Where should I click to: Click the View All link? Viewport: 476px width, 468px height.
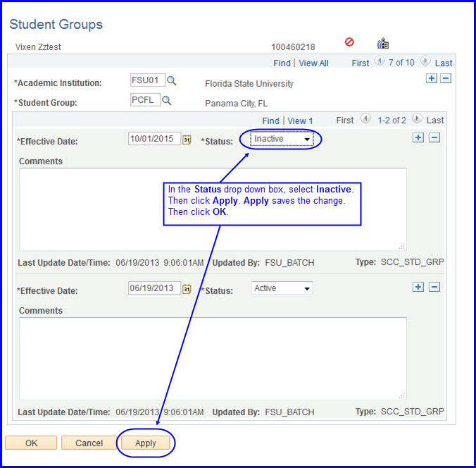tap(313, 63)
